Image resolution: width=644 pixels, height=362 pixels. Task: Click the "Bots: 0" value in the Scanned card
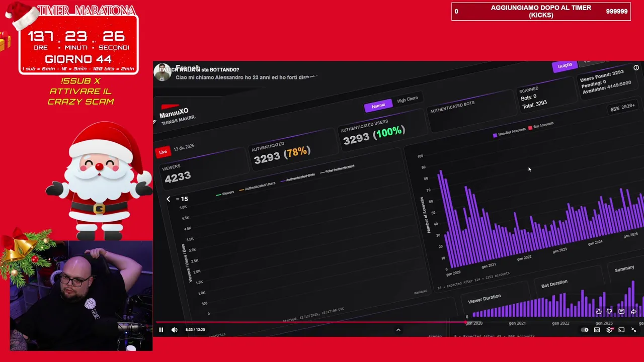529,97
